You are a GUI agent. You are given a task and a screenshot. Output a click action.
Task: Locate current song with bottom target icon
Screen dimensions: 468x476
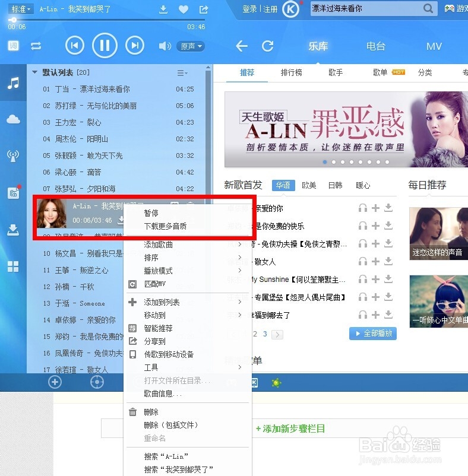pyautogui.click(x=97, y=382)
